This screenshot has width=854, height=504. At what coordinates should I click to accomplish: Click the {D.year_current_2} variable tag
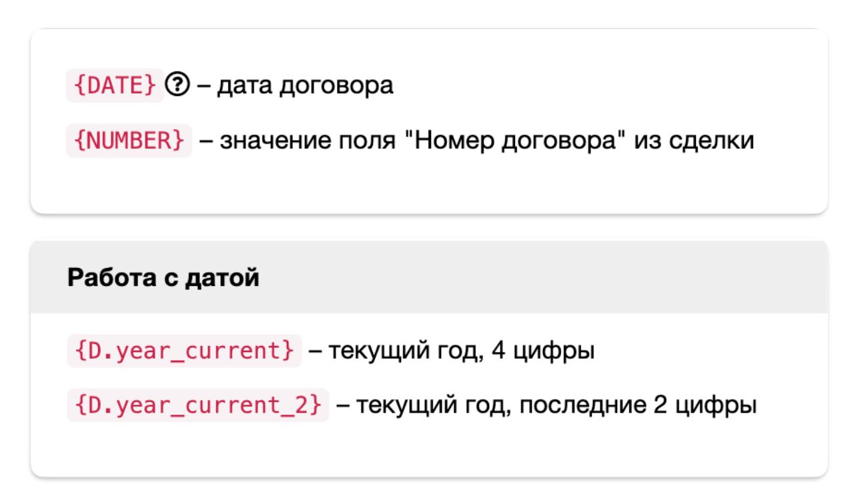[198, 405]
